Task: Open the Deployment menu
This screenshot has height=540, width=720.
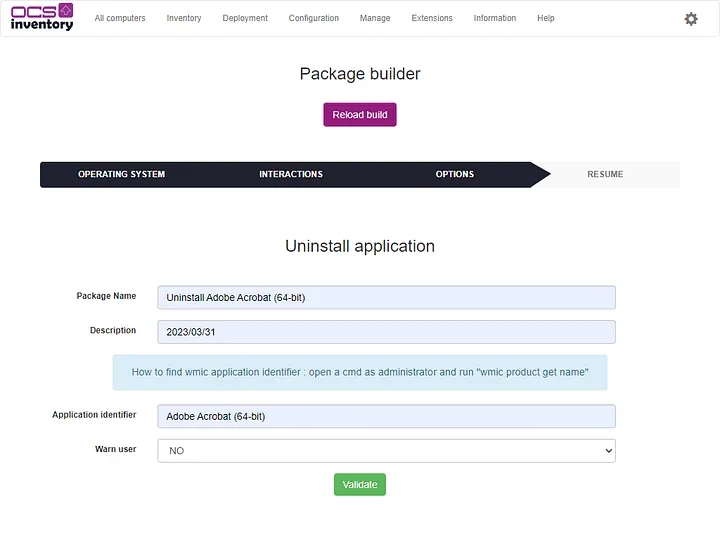Action: (x=245, y=18)
